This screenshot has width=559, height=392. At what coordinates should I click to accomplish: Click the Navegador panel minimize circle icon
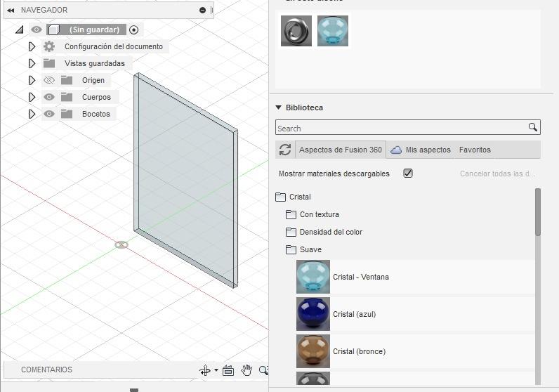[x=202, y=11]
